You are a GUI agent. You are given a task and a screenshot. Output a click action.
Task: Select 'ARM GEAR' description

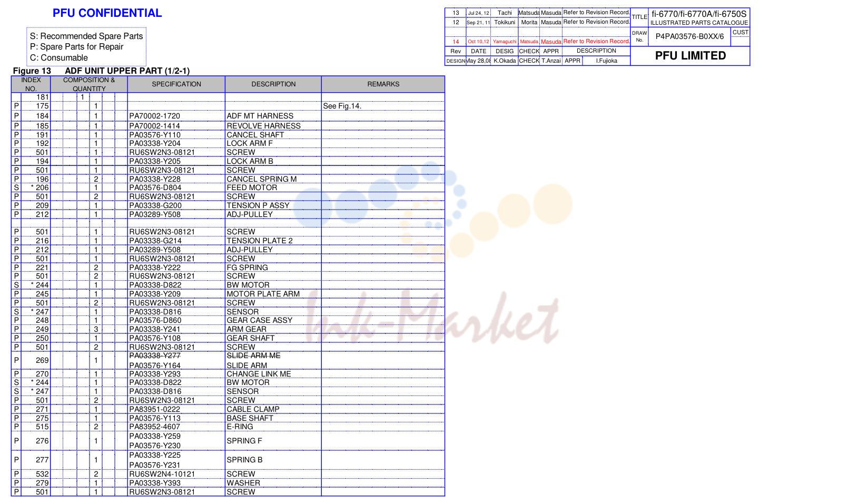246,329
